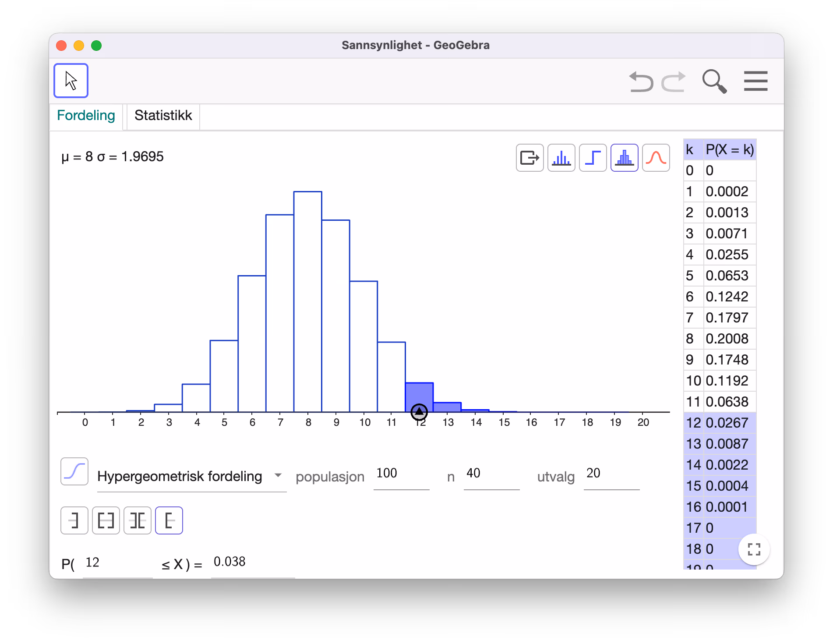Open the fullscreen icon
The width and height of the screenshot is (833, 644).
pyautogui.click(x=754, y=549)
